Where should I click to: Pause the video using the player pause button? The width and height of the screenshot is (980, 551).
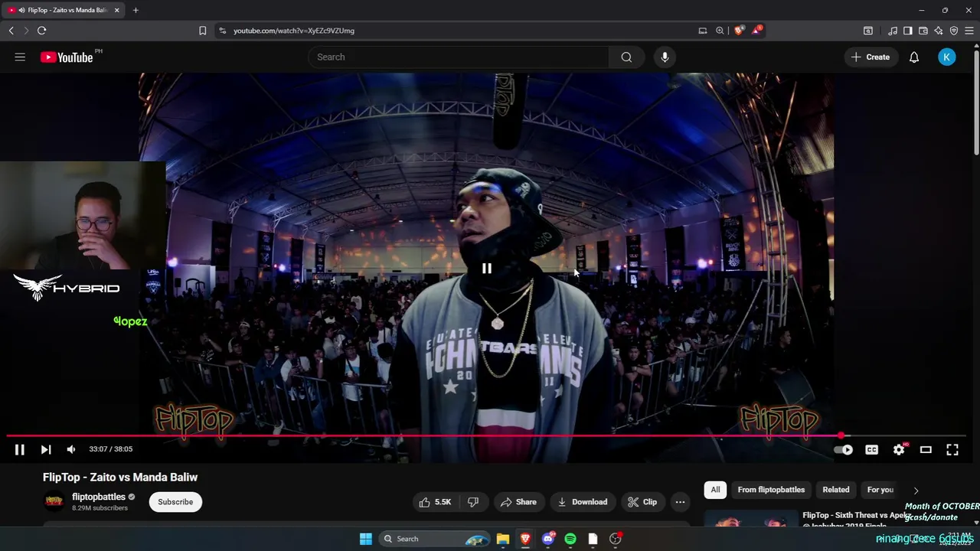[20, 449]
